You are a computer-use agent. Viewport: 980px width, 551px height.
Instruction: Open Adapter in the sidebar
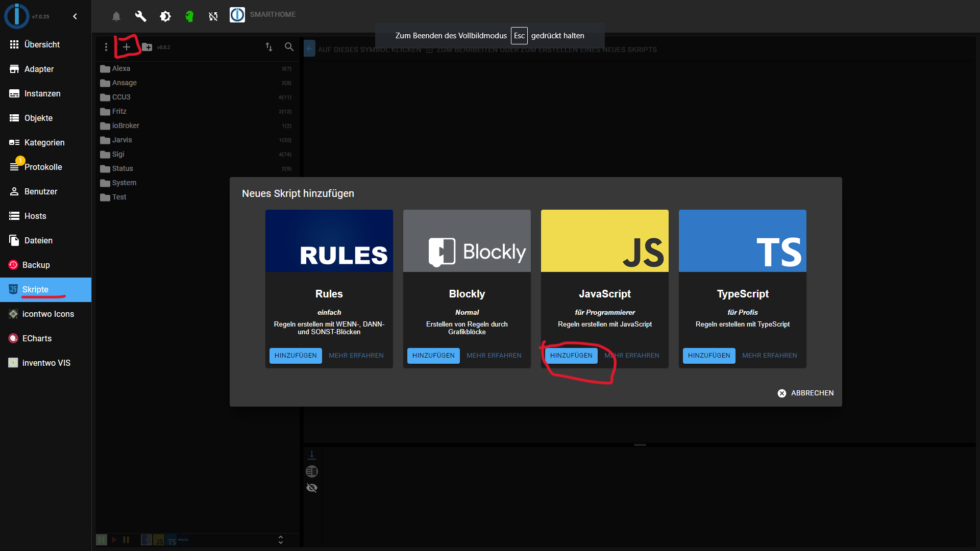pyautogui.click(x=39, y=69)
